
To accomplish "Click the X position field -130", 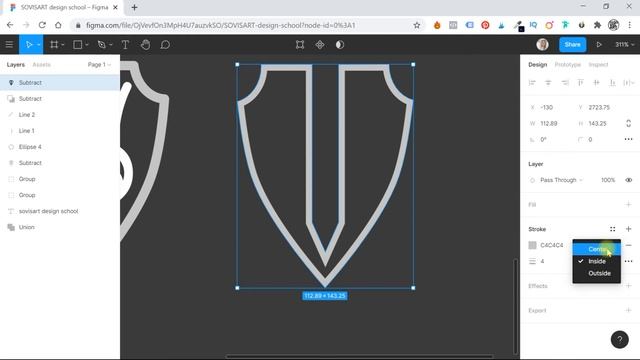I will pos(547,107).
